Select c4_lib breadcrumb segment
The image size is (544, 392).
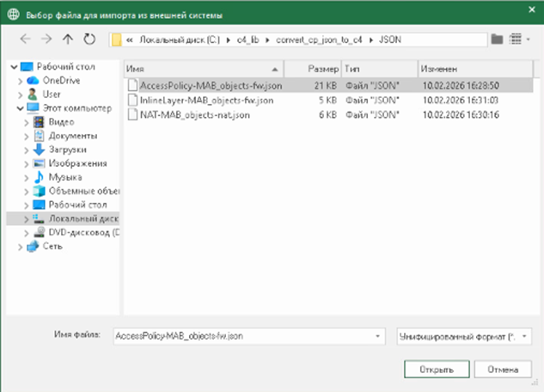(x=248, y=40)
